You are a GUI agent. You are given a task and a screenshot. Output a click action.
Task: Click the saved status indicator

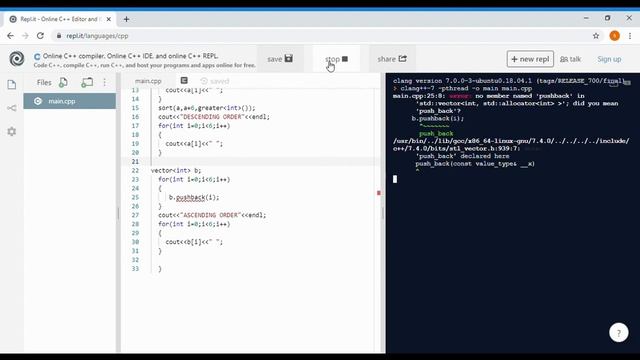pyautogui.click(x=215, y=81)
